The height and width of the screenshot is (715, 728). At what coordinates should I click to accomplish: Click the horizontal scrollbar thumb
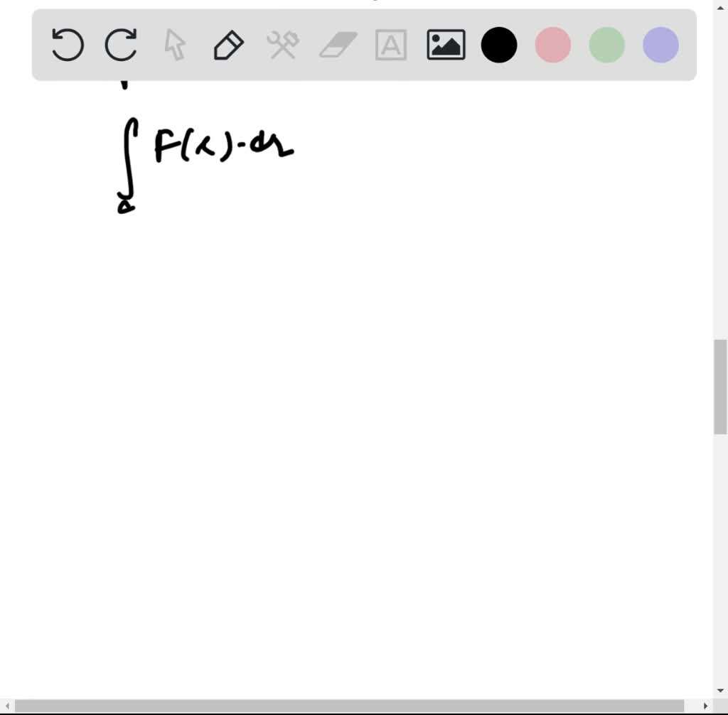coord(349,706)
